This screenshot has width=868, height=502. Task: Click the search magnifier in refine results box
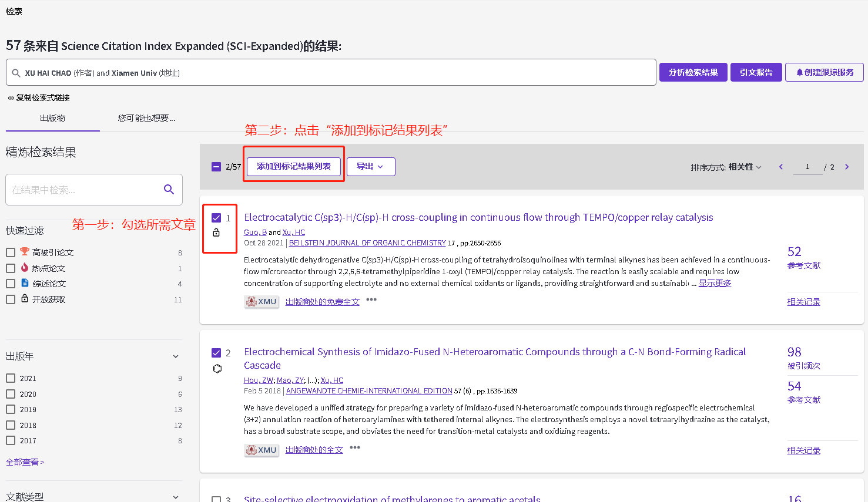169,189
